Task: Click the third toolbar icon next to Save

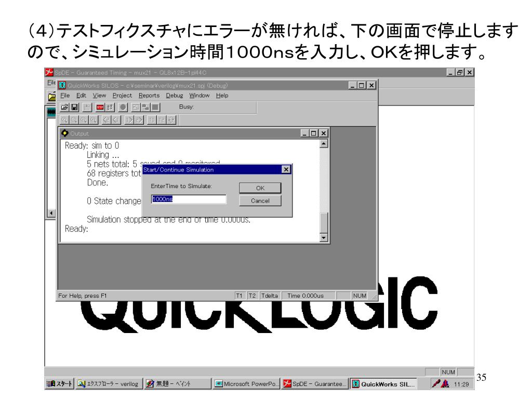Action: 87,107
